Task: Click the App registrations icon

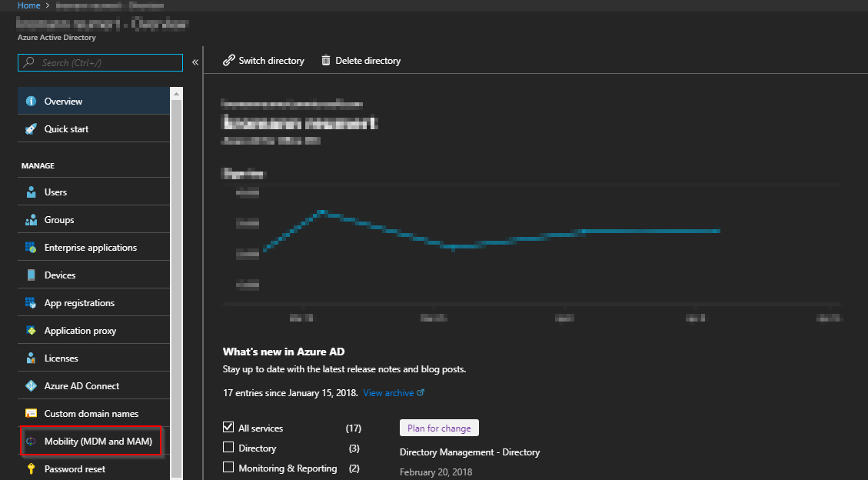Action: point(31,303)
